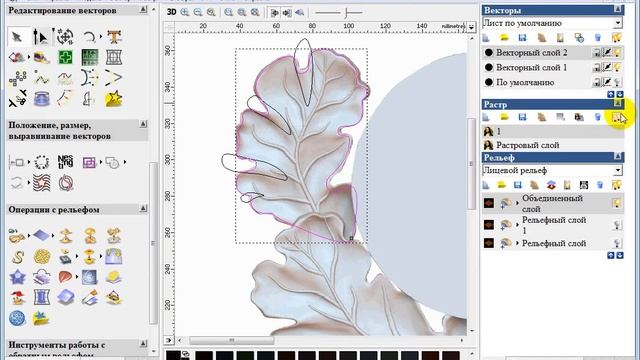Click the blue sphere relief icon
This screenshot has height=360, width=640.
tap(18, 318)
